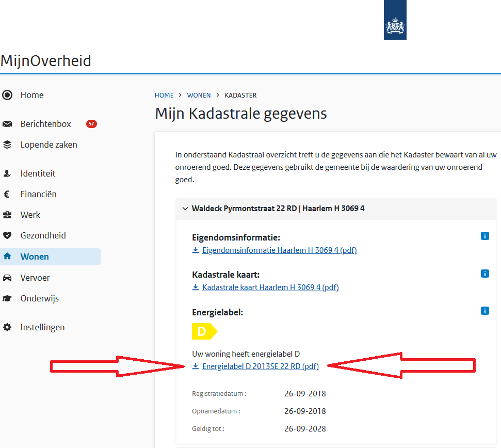
Task: Open Instellingen in the sidebar
Action: pos(42,327)
